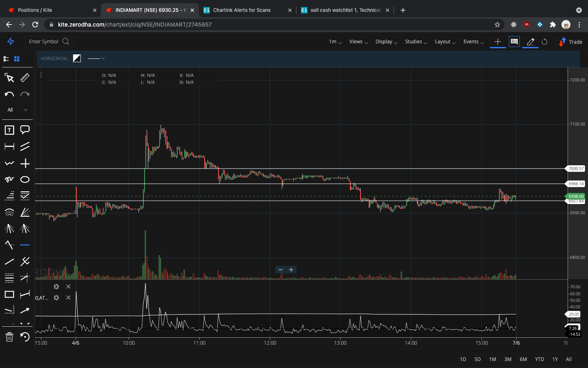588x368 pixels.
Task: Select the text annotation tool
Action: (x=9, y=130)
